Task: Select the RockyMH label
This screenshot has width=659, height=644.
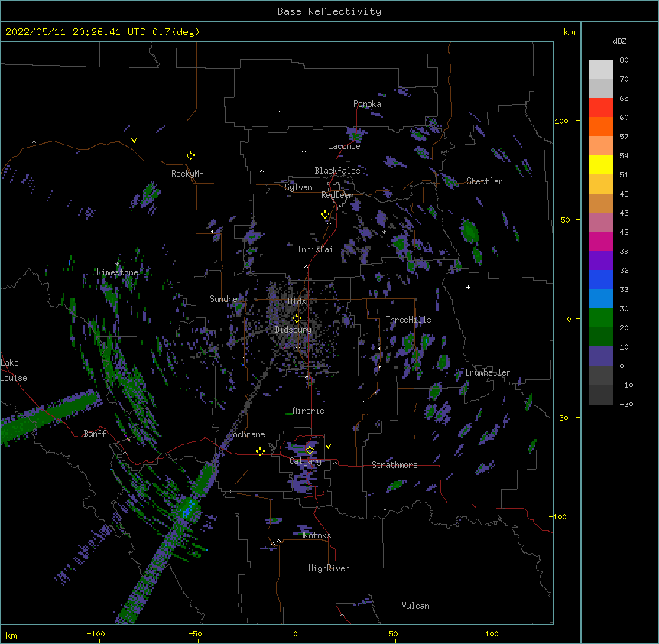Action: tap(187, 174)
